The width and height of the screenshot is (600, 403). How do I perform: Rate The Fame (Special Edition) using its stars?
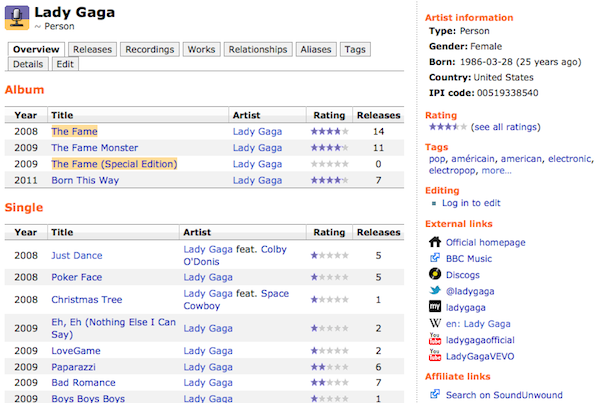(x=329, y=164)
